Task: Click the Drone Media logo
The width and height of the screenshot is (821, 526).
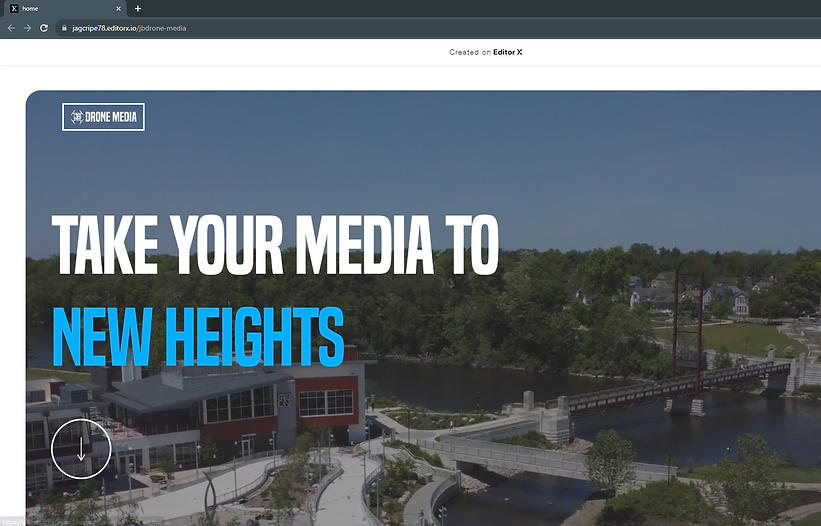Action: coord(103,117)
